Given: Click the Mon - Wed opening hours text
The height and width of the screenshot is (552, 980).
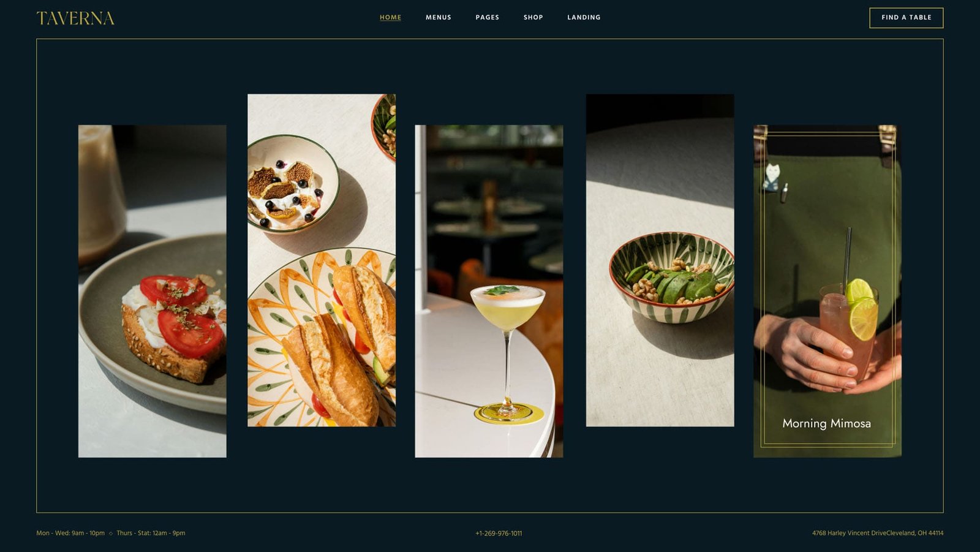Looking at the screenshot, I should click(70, 533).
